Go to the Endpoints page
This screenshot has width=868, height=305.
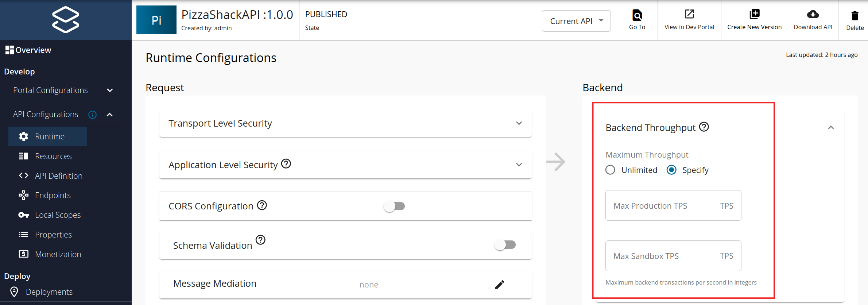pos(53,195)
